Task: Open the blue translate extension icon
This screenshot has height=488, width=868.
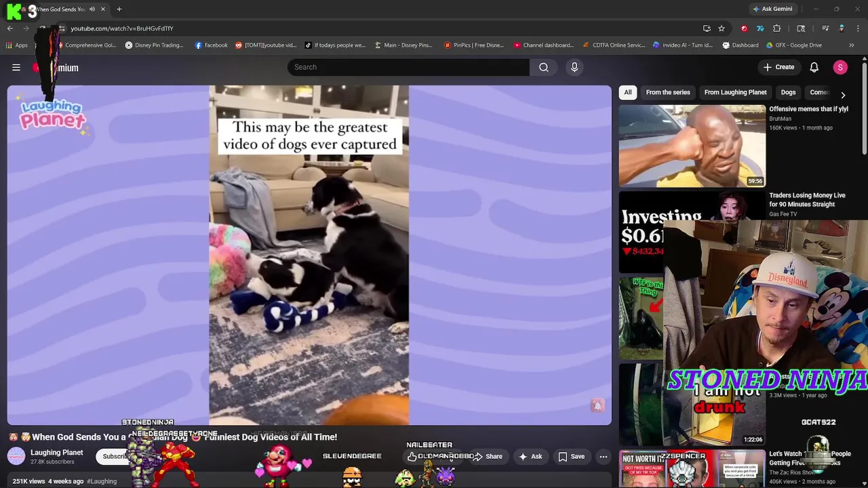Action: click(760, 28)
